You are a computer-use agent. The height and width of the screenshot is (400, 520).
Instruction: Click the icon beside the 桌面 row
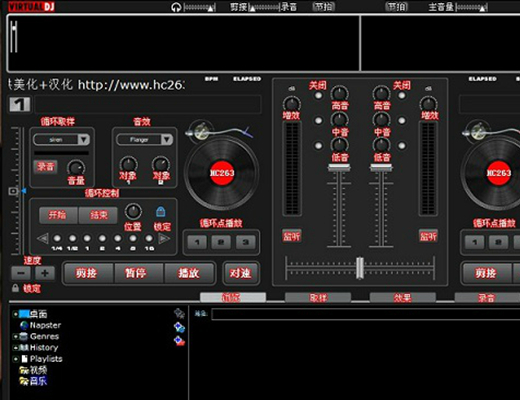(x=179, y=313)
